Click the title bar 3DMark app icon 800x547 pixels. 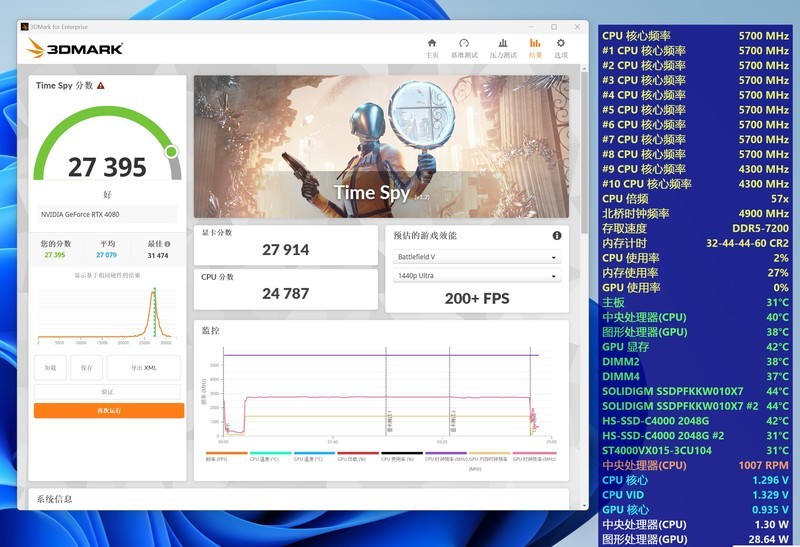click(x=24, y=27)
